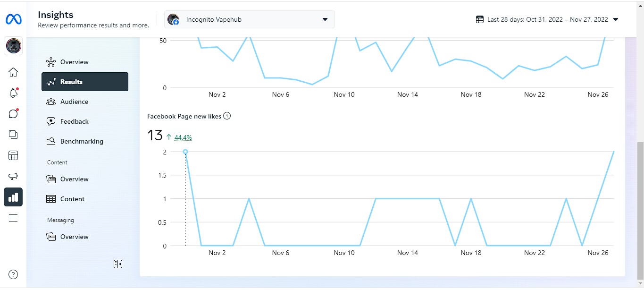This screenshot has height=290, width=644.
Task: Click the 44.4% change link
Action: coord(183,138)
